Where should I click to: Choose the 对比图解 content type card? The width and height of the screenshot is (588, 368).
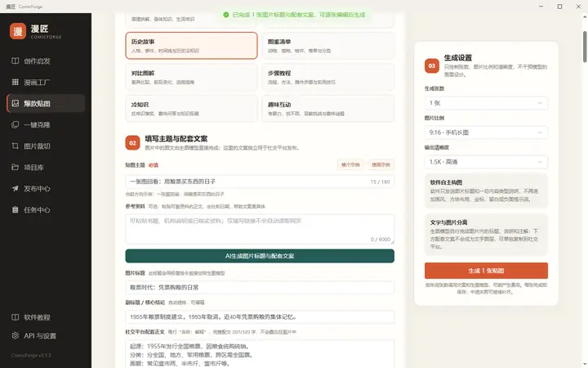[x=191, y=77]
